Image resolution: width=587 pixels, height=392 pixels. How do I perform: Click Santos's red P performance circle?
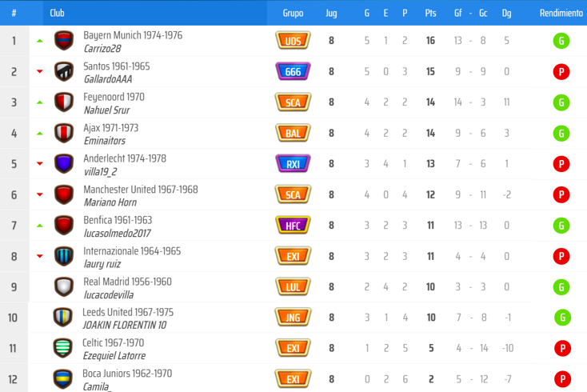click(x=561, y=71)
